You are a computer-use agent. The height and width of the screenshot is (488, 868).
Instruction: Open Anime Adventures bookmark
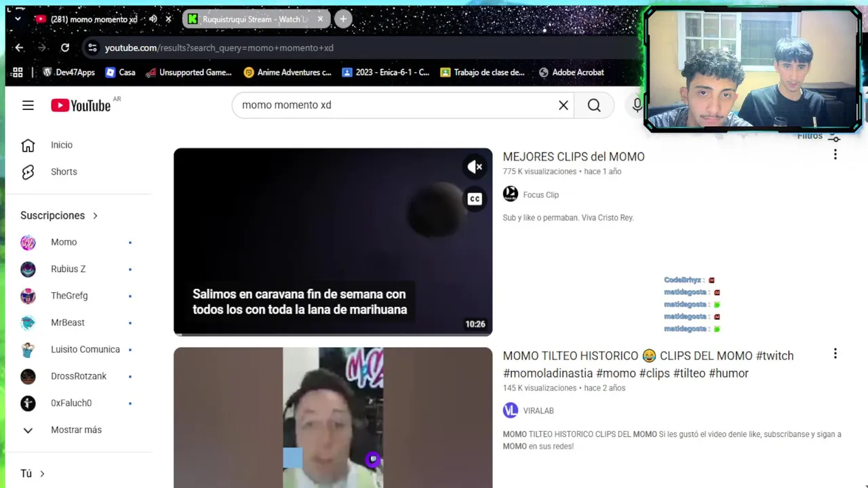[288, 73]
